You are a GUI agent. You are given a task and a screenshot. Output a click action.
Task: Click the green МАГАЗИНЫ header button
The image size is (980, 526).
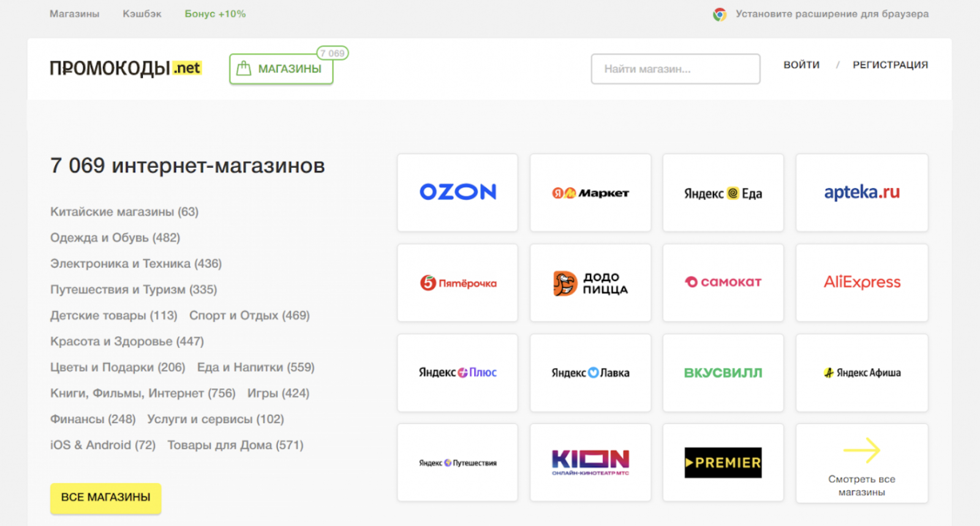(x=281, y=69)
